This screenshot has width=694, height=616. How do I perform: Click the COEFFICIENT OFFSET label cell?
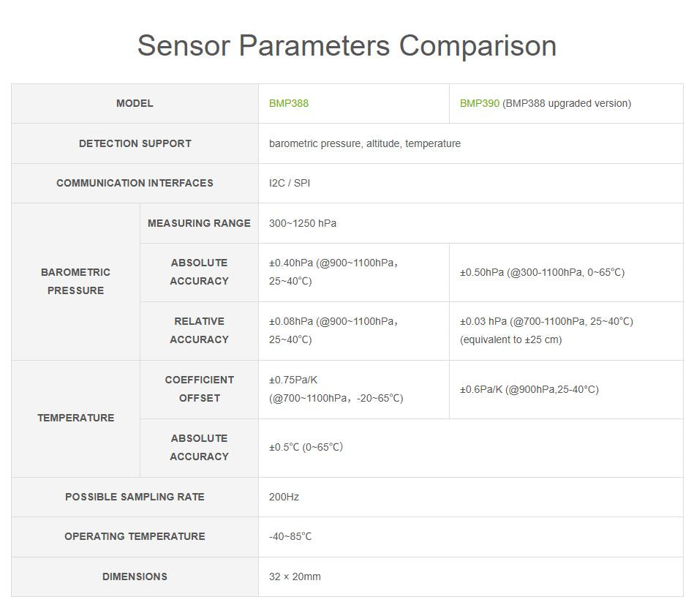pos(199,388)
